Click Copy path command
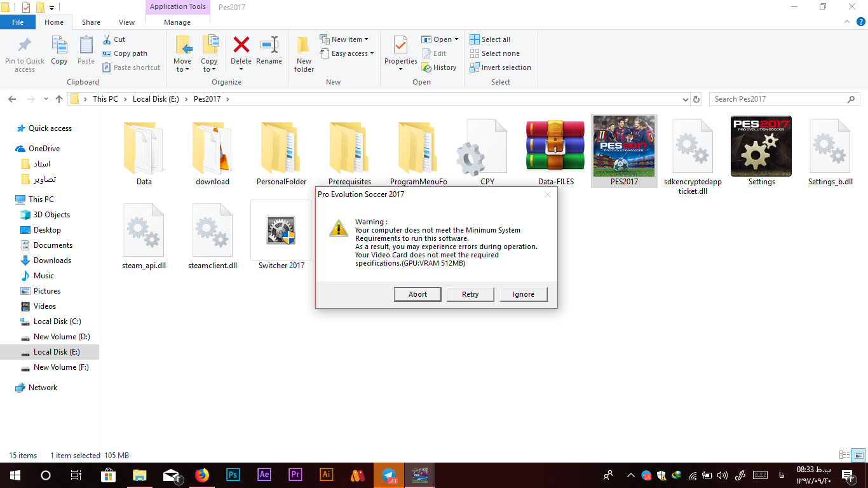Image resolution: width=868 pixels, height=488 pixels. point(125,53)
